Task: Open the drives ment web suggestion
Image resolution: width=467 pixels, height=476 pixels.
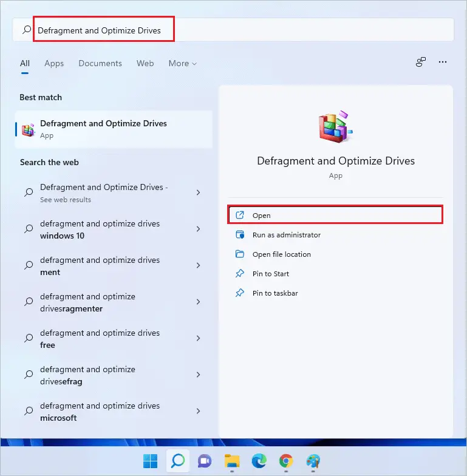Action: click(114, 265)
